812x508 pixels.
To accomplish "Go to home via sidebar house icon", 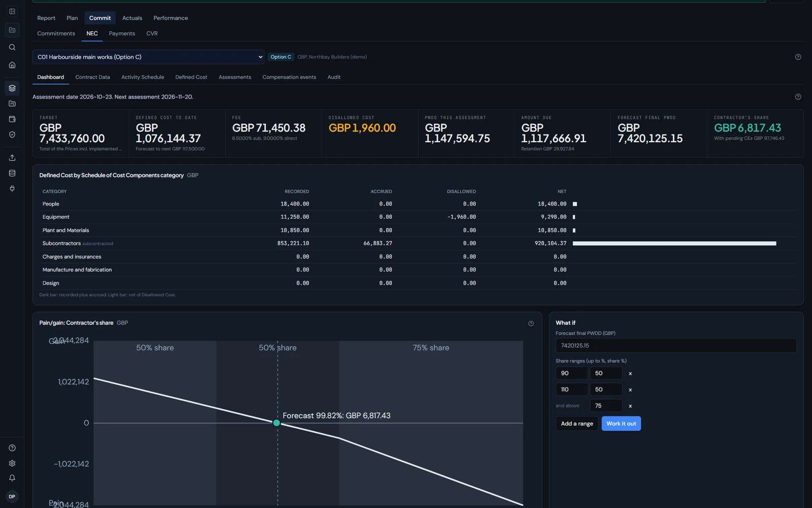I will 12,65.
